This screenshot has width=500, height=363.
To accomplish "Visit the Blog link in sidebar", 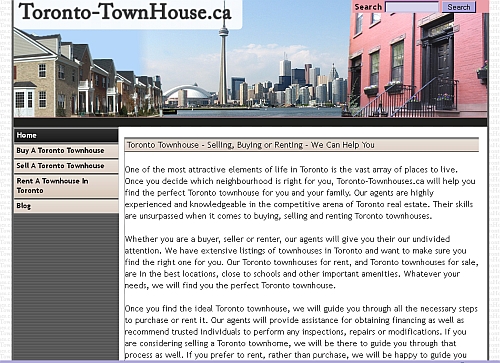I will coord(66,206).
